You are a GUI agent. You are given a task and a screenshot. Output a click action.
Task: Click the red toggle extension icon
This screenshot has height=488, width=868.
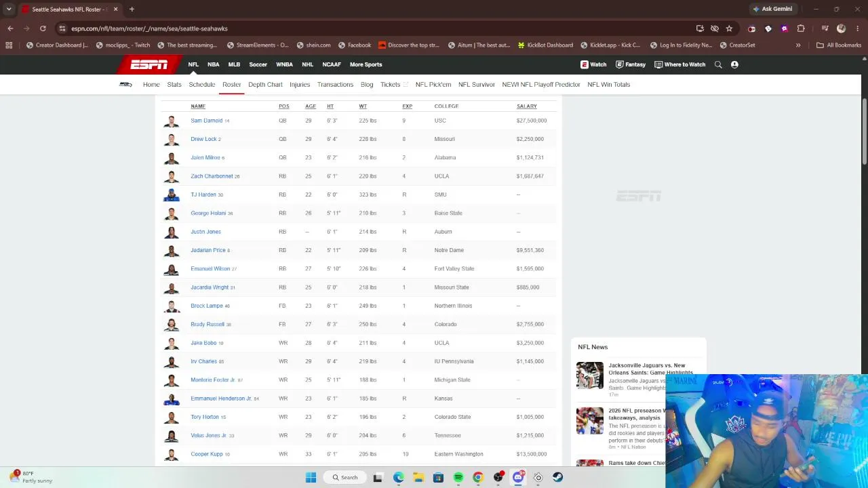click(x=751, y=28)
